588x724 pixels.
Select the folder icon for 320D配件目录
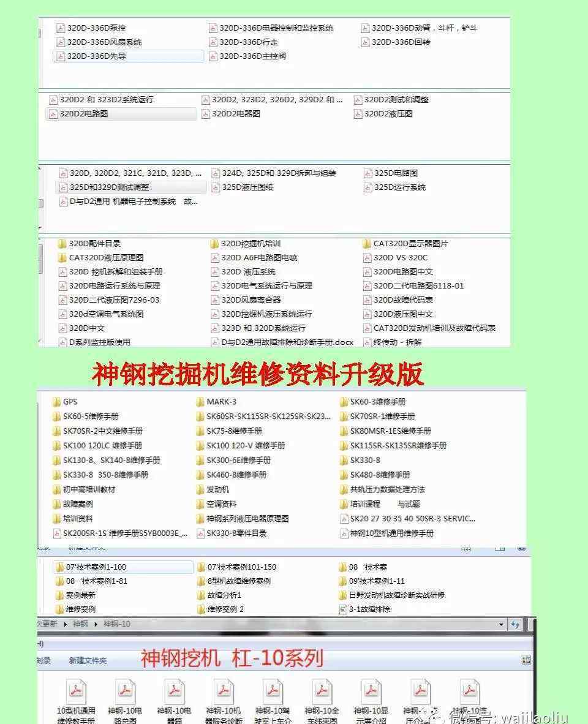[62, 244]
